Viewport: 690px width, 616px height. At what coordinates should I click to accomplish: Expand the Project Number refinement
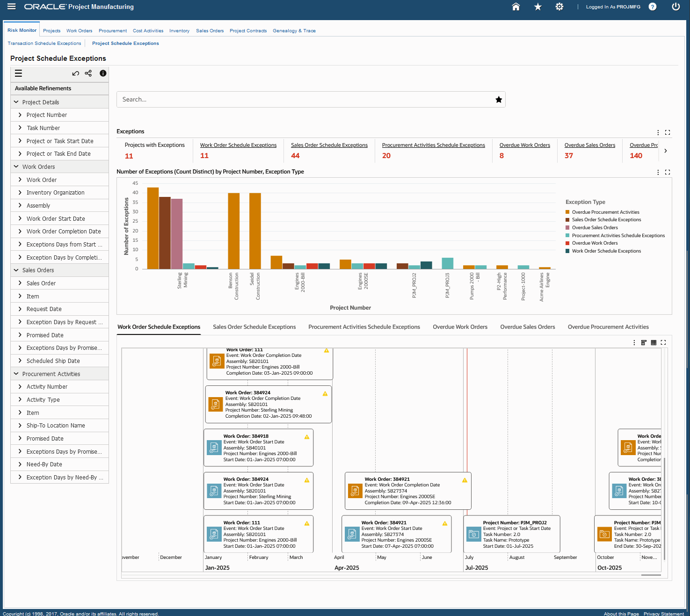tap(20, 115)
